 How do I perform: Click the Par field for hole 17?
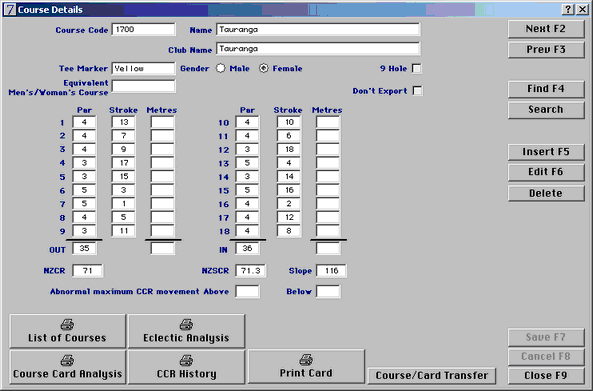[247, 217]
